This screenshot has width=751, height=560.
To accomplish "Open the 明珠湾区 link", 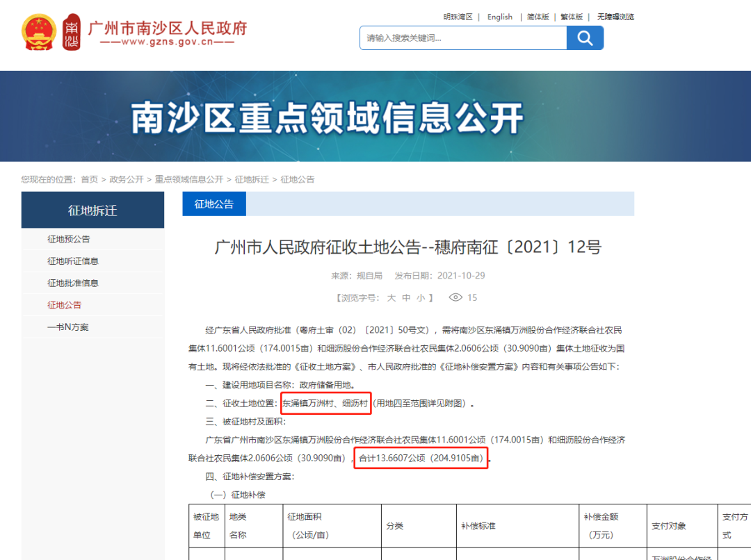I will 458,17.
